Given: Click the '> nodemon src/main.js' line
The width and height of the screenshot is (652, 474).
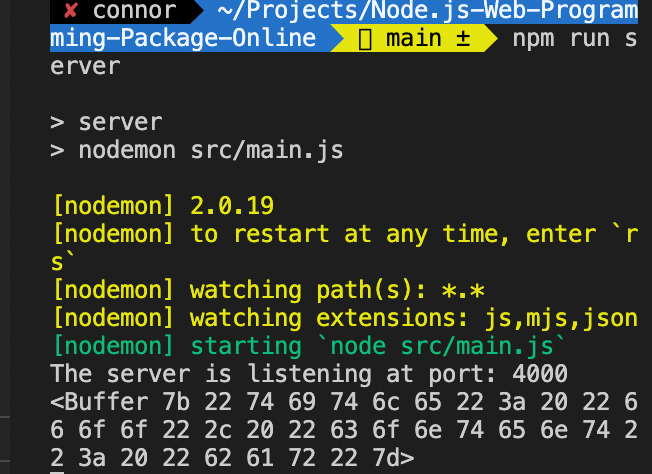Looking at the screenshot, I should [x=197, y=150].
